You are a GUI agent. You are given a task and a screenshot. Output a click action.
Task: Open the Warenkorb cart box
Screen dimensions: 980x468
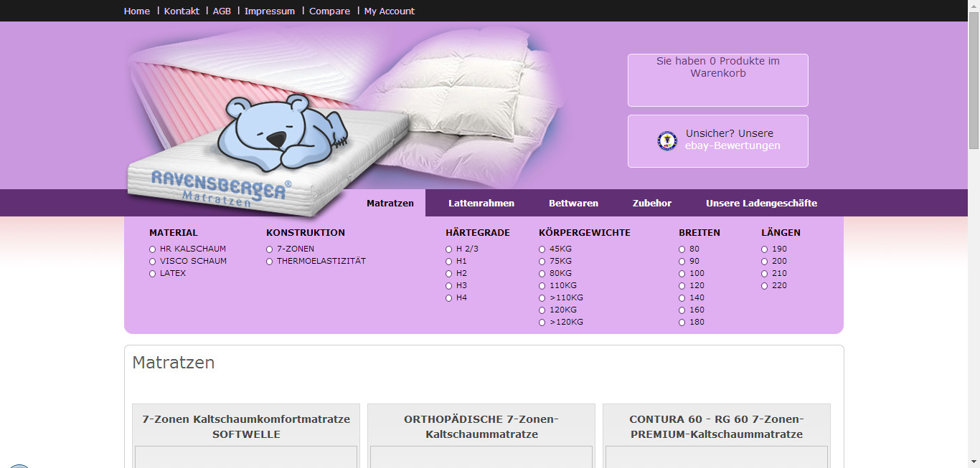[x=718, y=80]
